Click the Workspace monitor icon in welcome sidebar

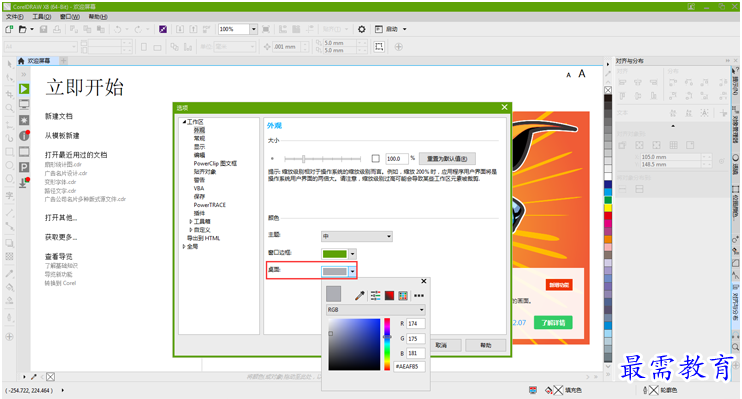[x=24, y=105]
